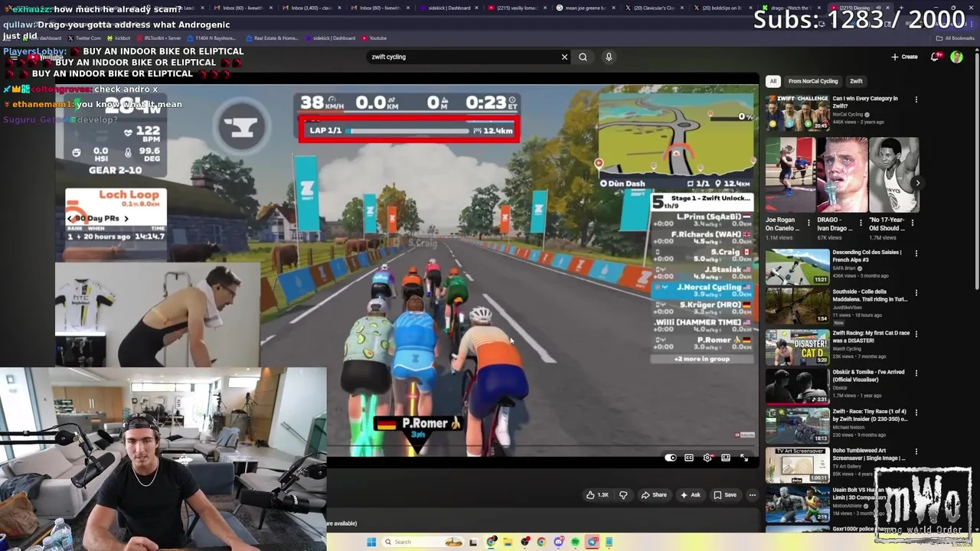Switch to vasiliy lomachenko browser tab
This screenshot has width=980, height=551.
click(518, 8)
